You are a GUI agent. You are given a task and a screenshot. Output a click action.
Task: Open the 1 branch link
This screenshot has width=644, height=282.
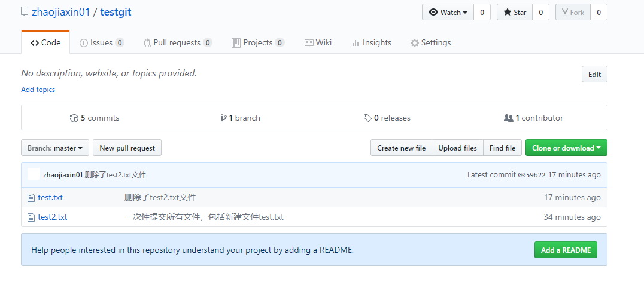tap(240, 118)
